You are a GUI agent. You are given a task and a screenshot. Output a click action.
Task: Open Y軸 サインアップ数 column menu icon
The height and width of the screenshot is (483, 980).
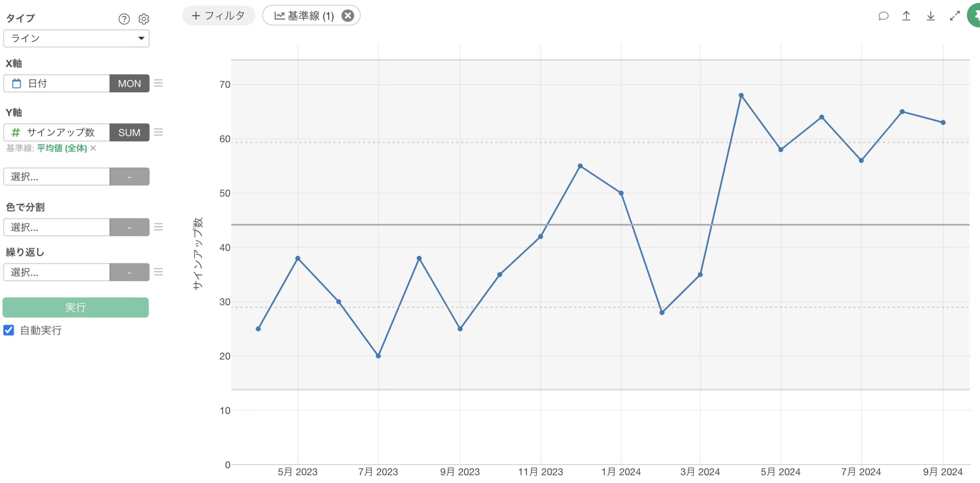pyautogui.click(x=158, y=132)
